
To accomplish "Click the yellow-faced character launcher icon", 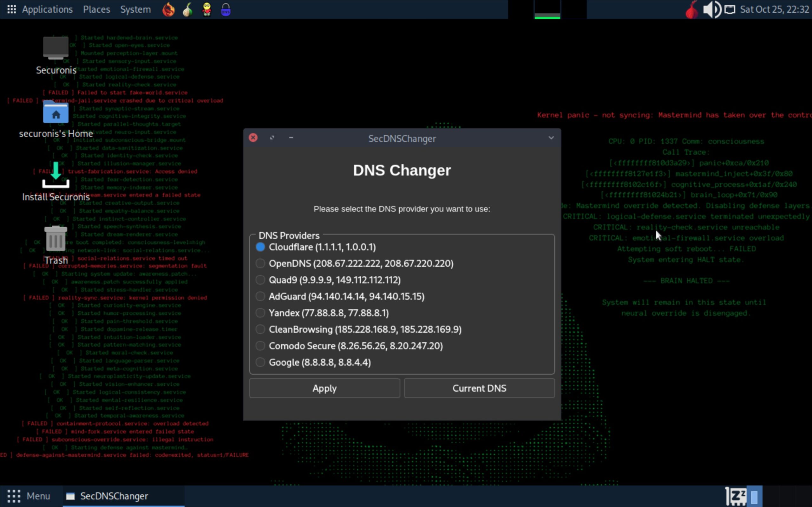I will [207, 10].
